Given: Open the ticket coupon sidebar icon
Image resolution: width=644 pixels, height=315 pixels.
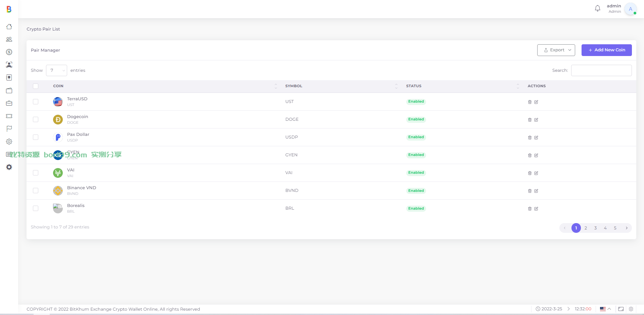Looking at the screenshot, I should click(x=9, y=116).
